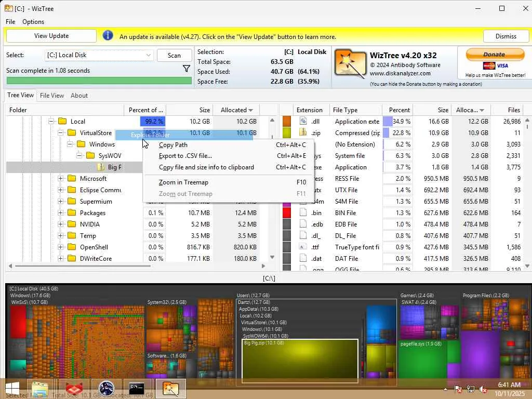Screen dimensions: 532x399
Task: Open the Options menu
Action: click(33, 22)
